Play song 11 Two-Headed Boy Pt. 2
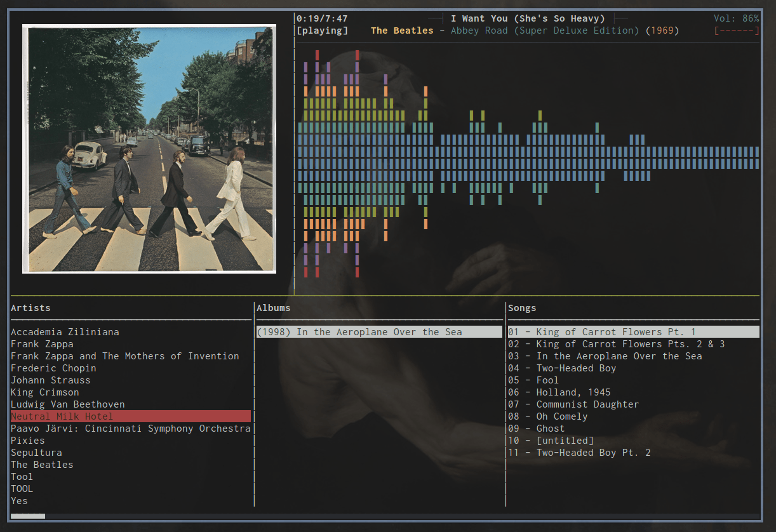Viewport: 776px width, 532px height. 579,453
